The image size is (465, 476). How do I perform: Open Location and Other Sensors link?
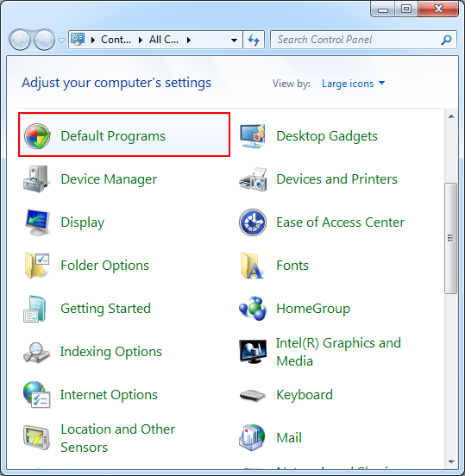tap(118, 438)
